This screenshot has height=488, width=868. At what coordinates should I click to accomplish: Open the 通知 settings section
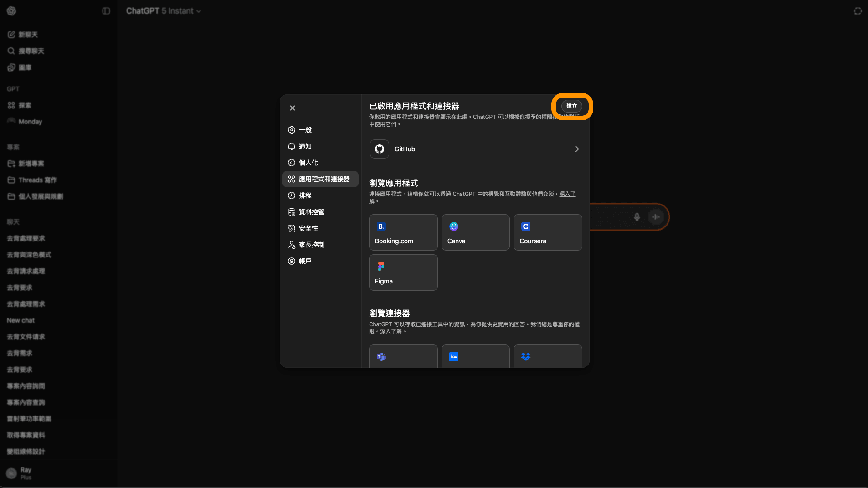(305, 146)
